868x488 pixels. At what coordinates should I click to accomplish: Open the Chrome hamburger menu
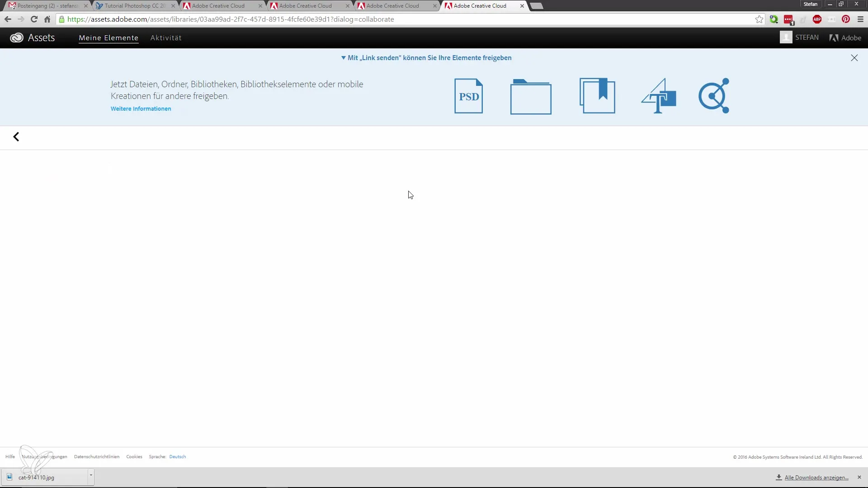(860, 19)
